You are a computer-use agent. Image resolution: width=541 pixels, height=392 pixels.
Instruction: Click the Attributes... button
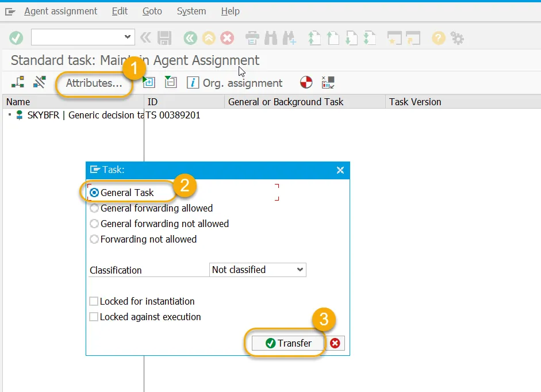coord(94,83)
